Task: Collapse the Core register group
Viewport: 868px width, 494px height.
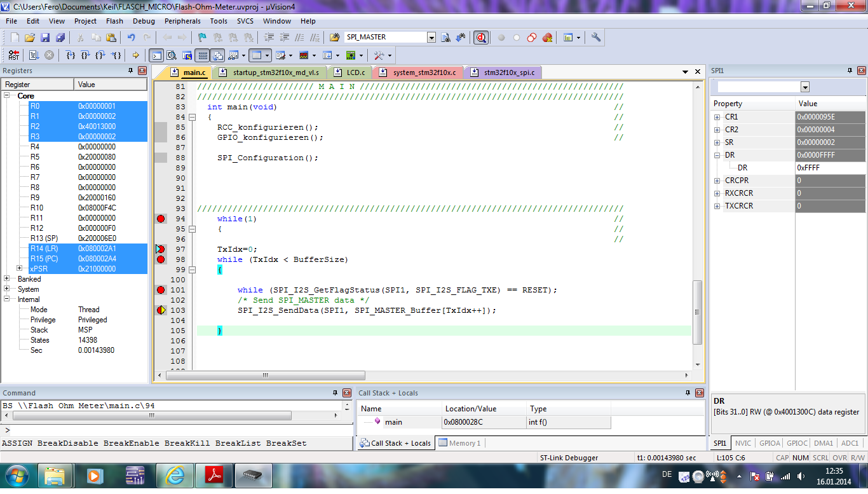Action: 7,96
